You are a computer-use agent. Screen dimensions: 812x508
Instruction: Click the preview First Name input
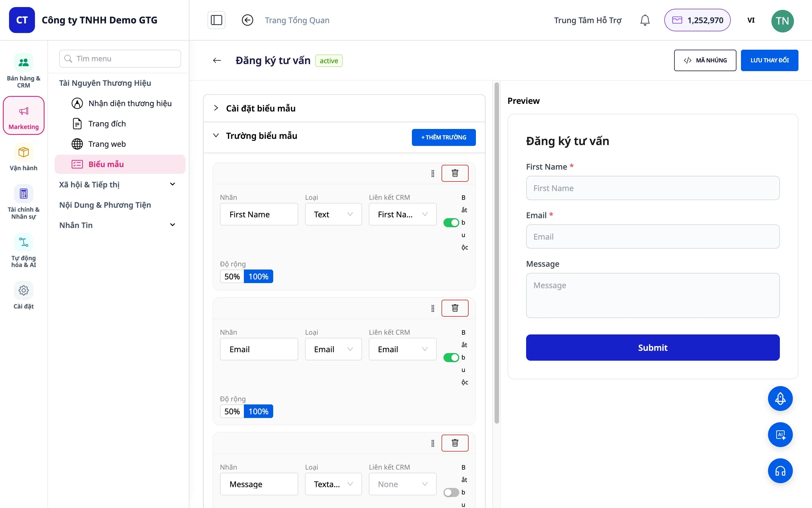pos(653,188)
